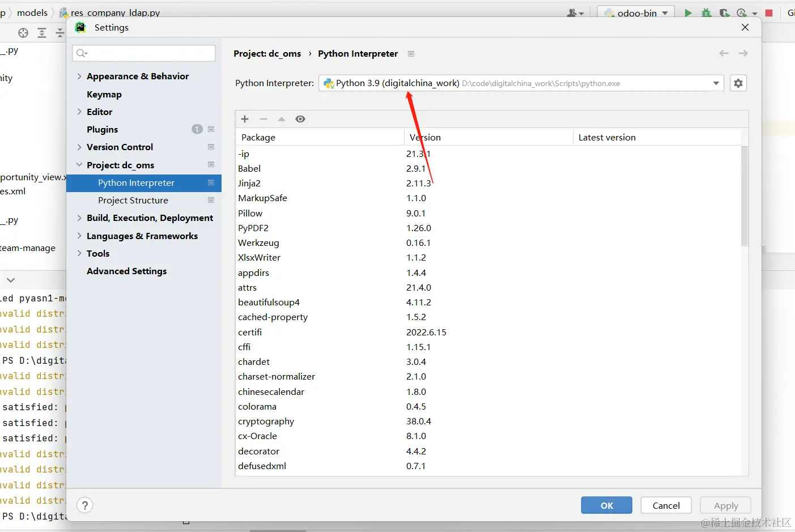Click the Package column header
This screenshot has width=795, height=532.
(x=320, y=137)
